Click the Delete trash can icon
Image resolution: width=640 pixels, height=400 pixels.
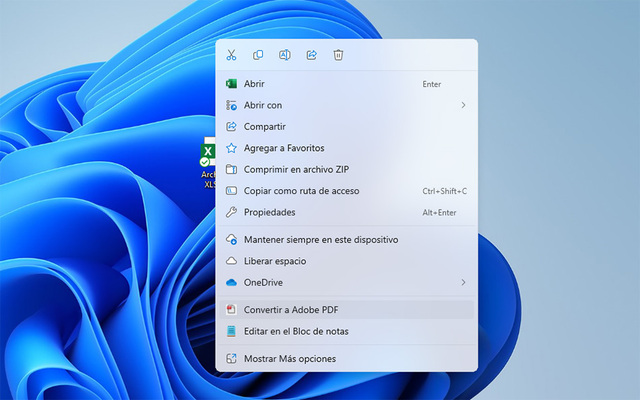338,55
